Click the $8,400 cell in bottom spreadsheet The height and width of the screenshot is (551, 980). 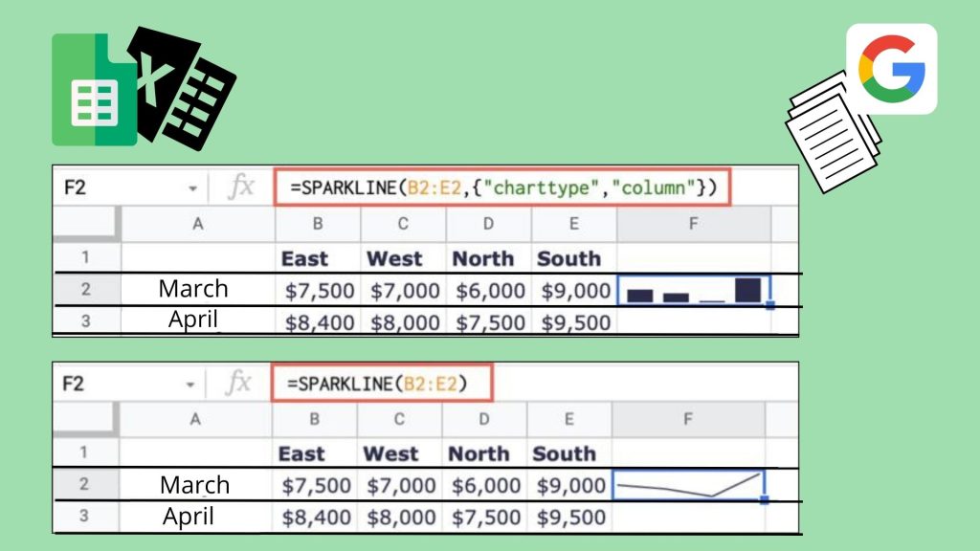coord(314,518)
